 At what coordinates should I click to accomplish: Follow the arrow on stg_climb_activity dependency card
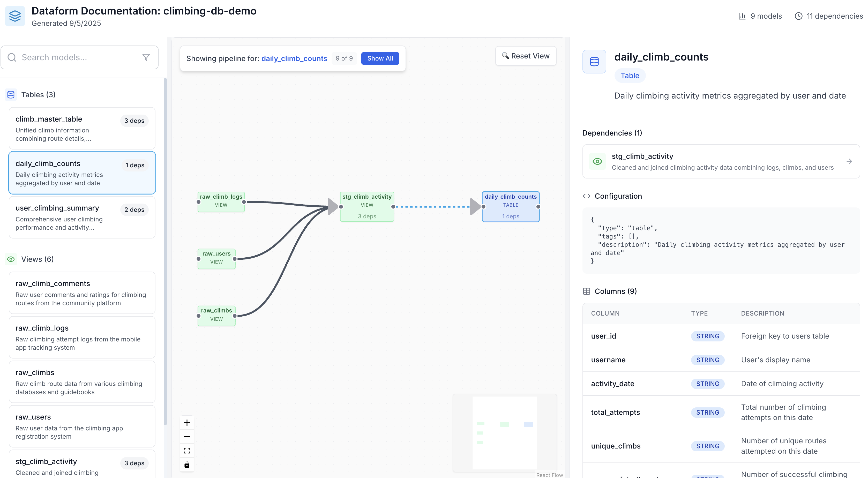pos(849,161)
